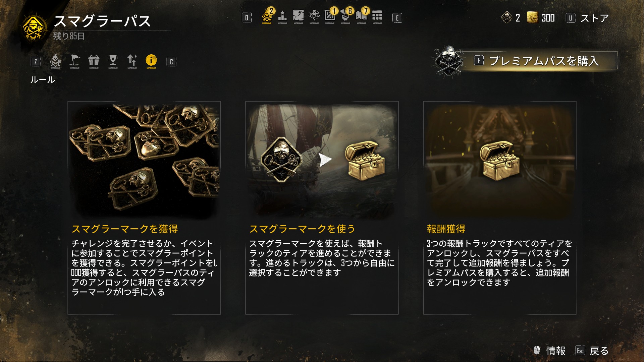
Task: Open the leaderboard podium tab
Action: 282,16
